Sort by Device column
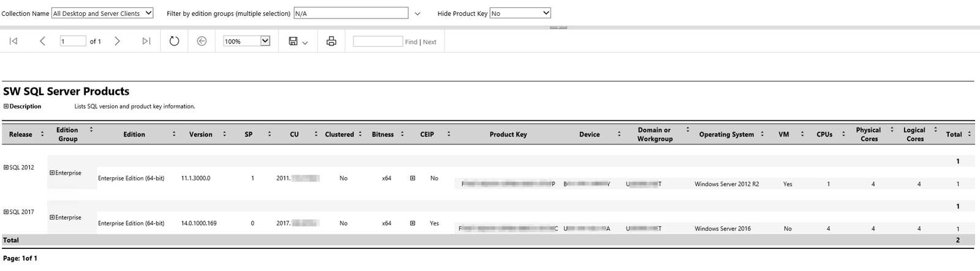980x271 pixels. (x=619, y=134)
